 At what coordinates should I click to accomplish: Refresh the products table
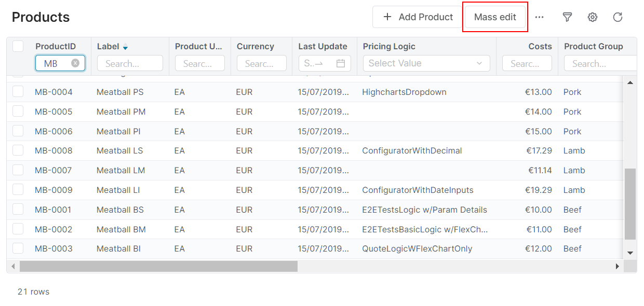(x=618, y=17)
